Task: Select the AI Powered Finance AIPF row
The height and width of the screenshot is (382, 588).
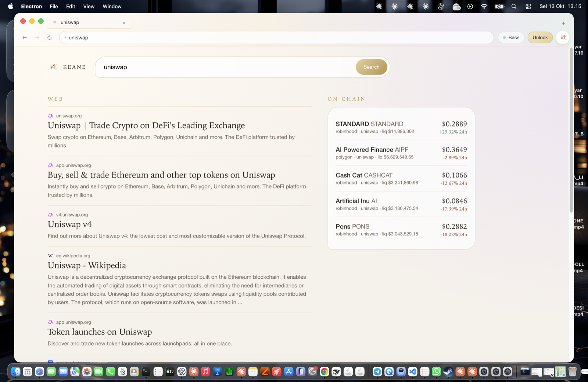Action: tap(401, 153)
